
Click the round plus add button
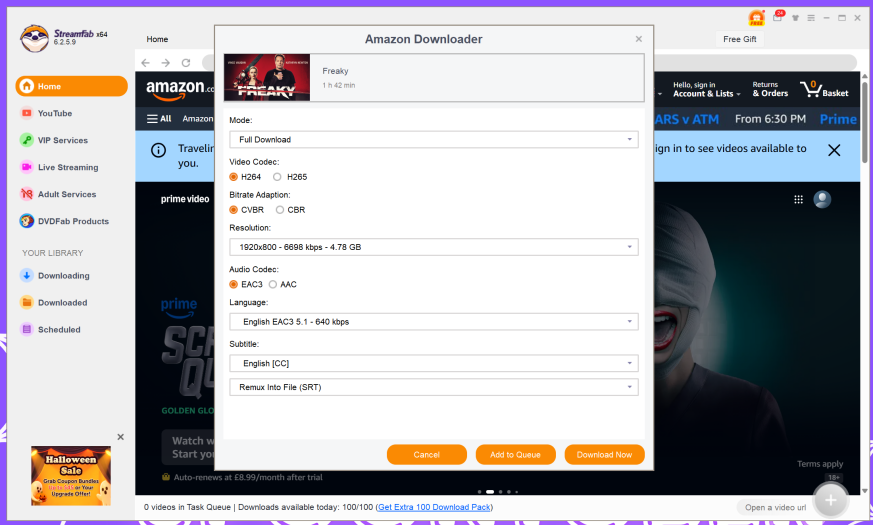click(x=830, y=500)
